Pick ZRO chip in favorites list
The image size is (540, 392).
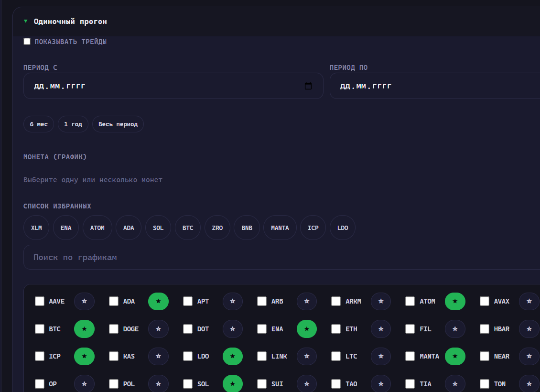(217, 228)
